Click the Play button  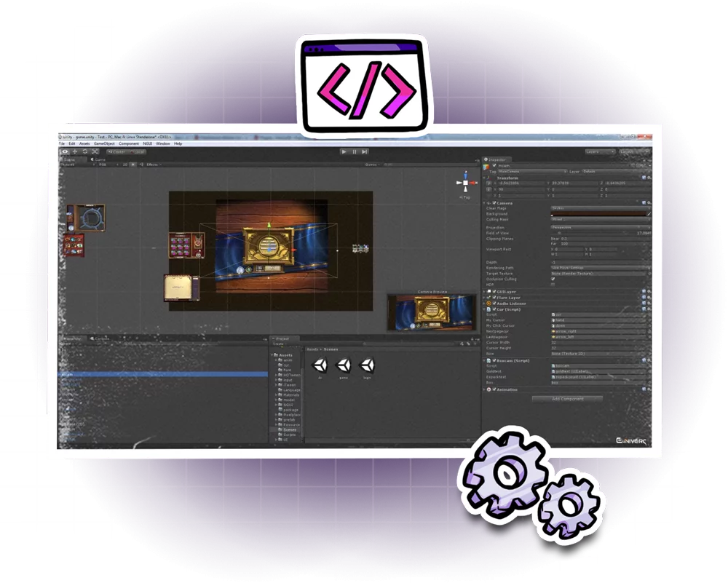[x=344, y=152]
